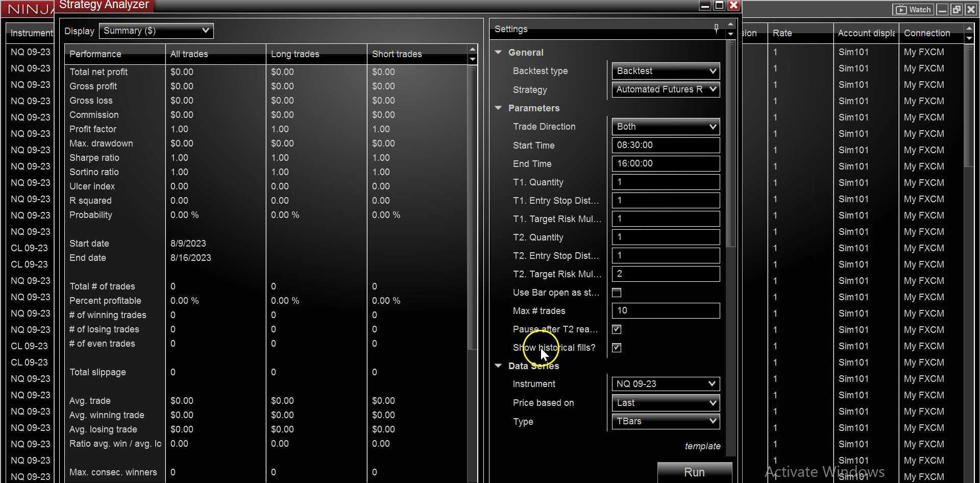Click the performance table scroll up arrow
The height and width of the screenshot is (483, 980).
pos(473,49)
